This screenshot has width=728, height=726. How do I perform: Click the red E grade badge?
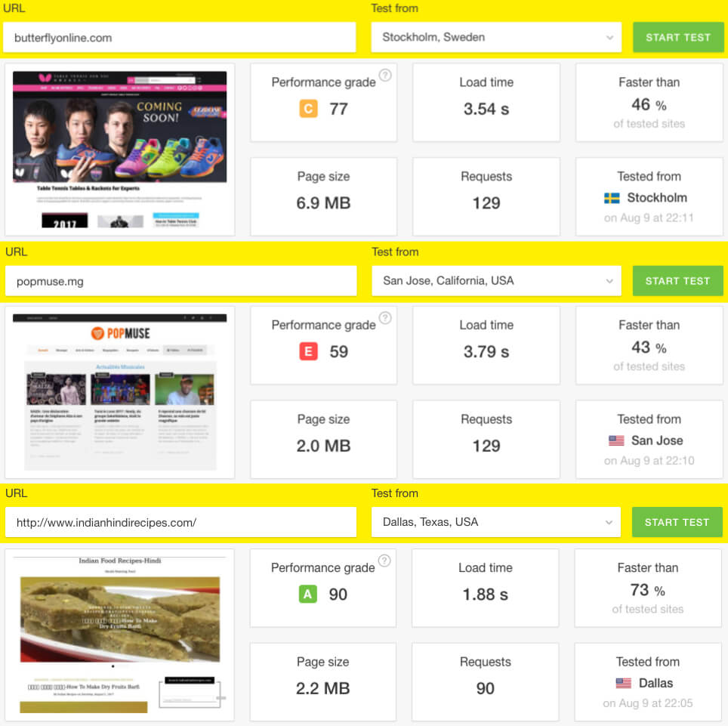click(308, 351)
